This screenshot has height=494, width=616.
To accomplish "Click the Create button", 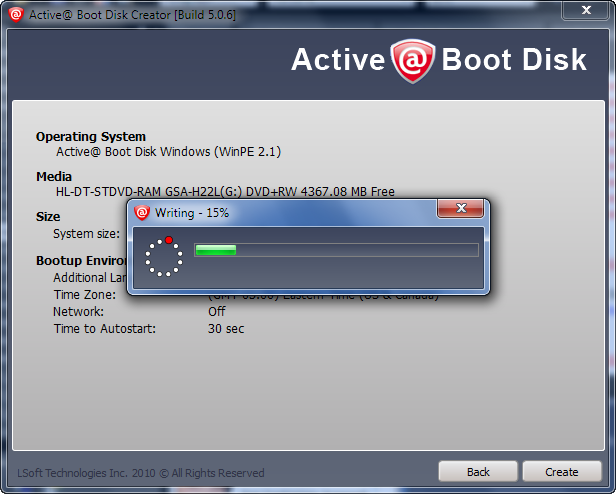I will tap(562, 471).
